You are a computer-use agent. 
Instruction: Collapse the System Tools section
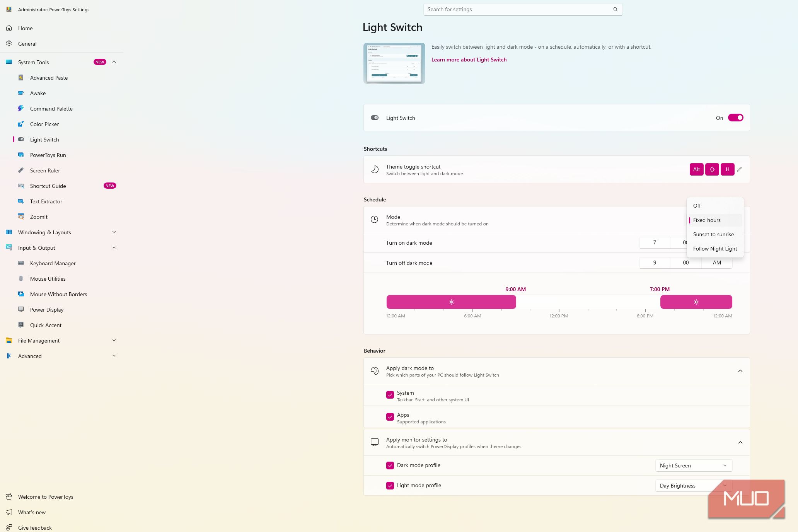(x=114, y=62)
